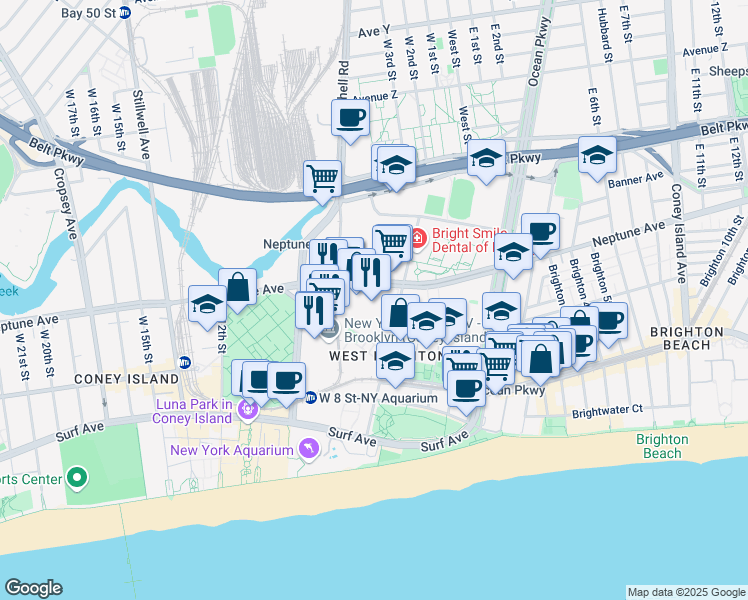Select the school marker in West Brighton
The width and height of the screenshot is (748, 600).
tap(395, 364)
